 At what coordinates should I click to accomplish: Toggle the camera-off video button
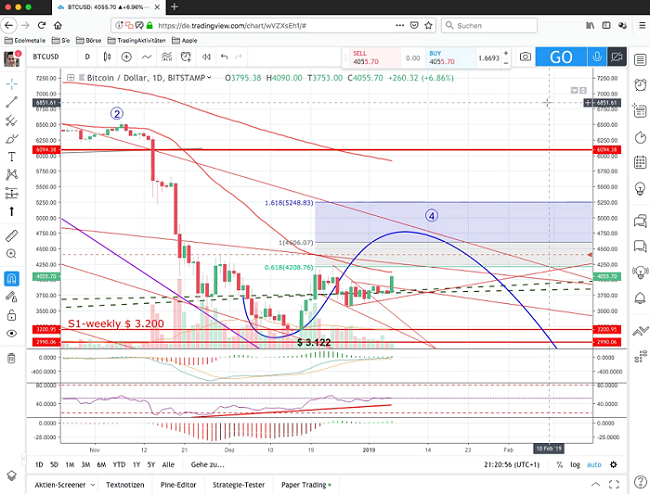tap(617, 57)
